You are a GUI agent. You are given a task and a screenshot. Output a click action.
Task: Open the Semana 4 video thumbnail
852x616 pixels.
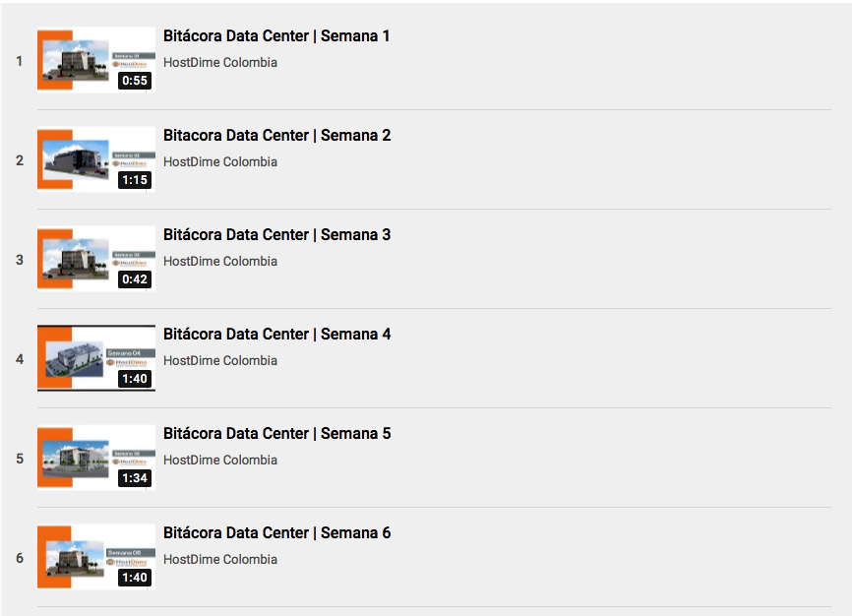pos(96,358)
